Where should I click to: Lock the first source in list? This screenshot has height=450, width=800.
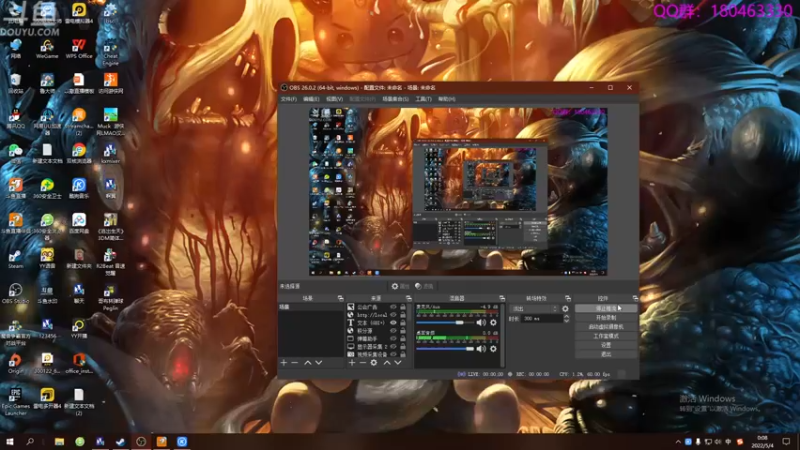pyautogui.click(x=403, y=307)
